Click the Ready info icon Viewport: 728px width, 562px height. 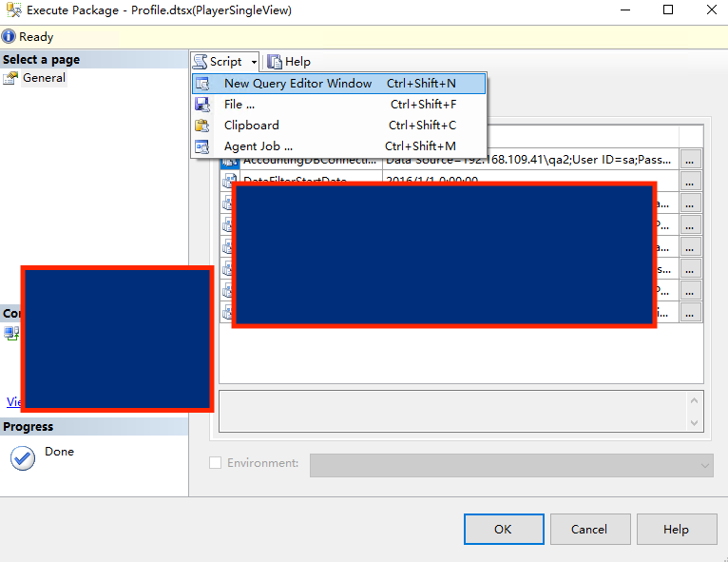click(x=10, y=37)
